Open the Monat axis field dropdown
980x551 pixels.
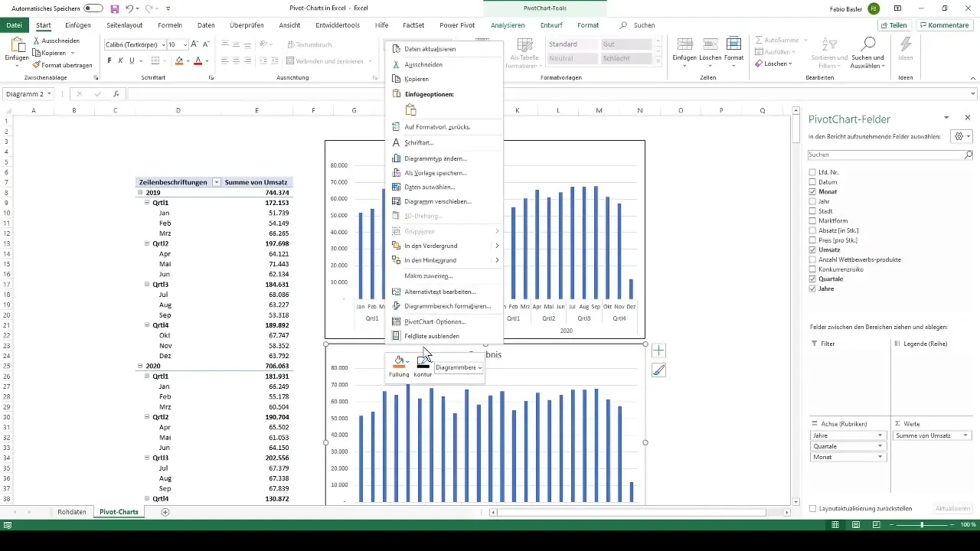880,457
